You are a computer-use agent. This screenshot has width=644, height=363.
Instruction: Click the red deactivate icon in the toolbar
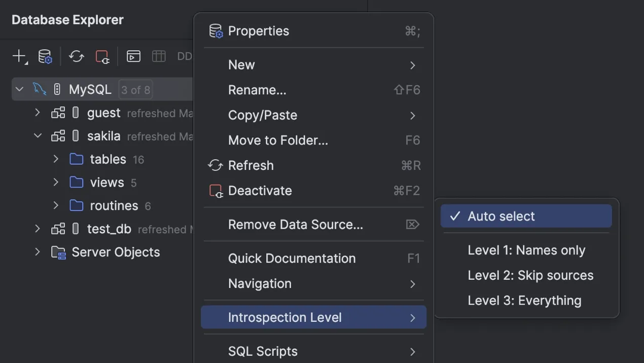(x=102, y=56)
